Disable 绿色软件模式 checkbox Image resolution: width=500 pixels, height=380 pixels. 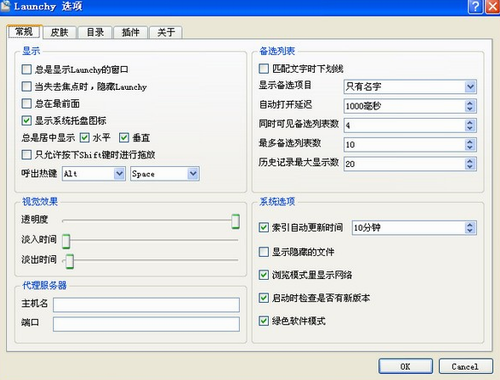pos(264,321)
